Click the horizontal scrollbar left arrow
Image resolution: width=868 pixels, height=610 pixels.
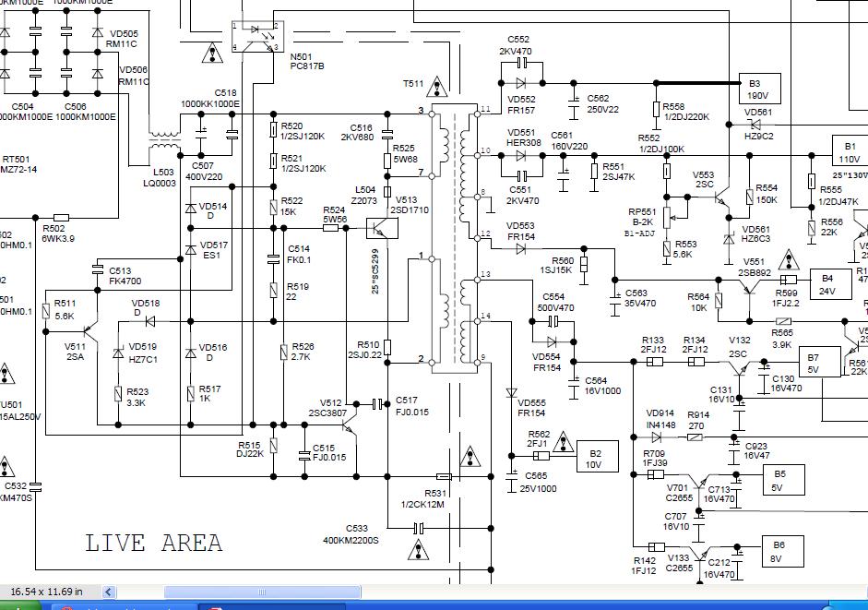pyautogui.click(x=109, y=592)
